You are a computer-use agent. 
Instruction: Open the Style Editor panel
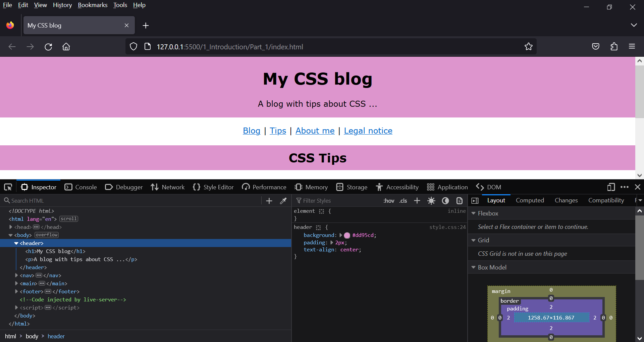pyautogui.click(x=213, y=187)
